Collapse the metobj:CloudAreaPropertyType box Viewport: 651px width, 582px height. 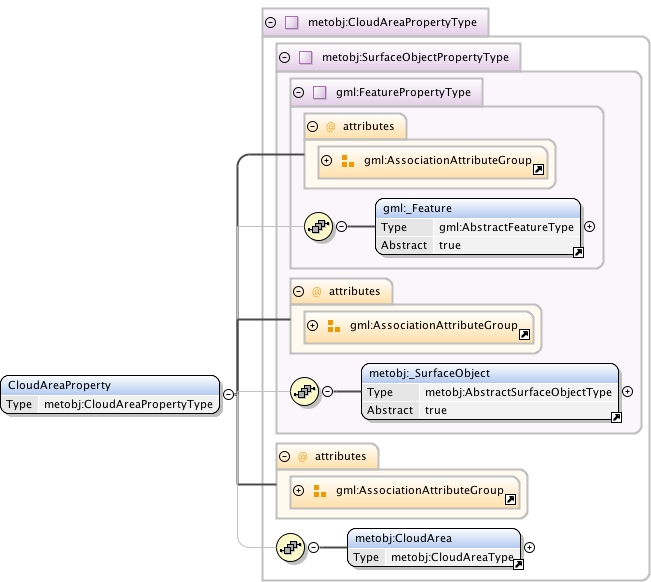[x=270, y=22]
